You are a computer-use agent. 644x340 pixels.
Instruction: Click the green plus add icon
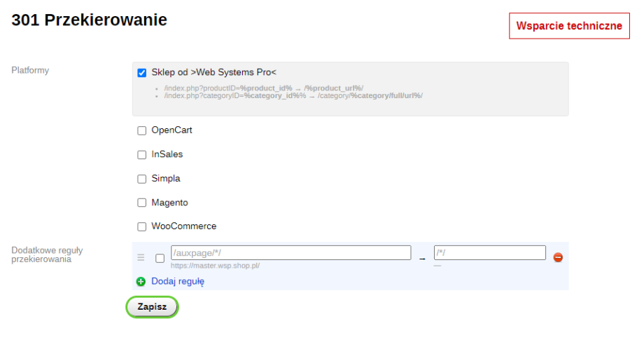point(141,282)
